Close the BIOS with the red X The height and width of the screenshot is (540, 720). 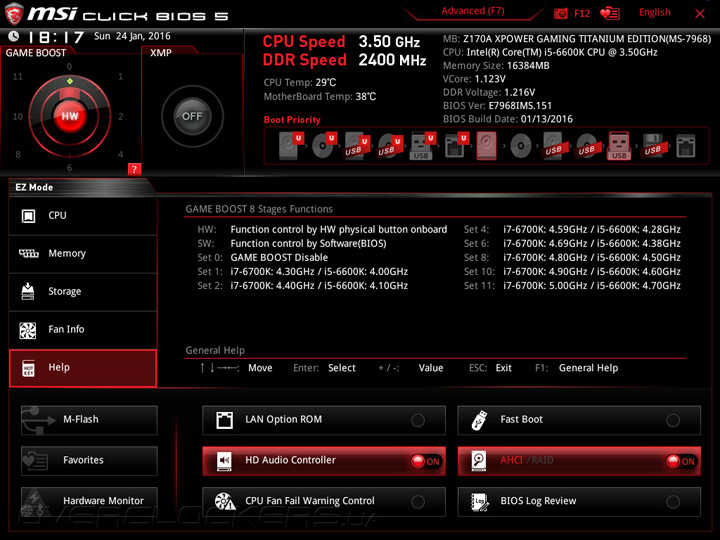pos(699,14)
